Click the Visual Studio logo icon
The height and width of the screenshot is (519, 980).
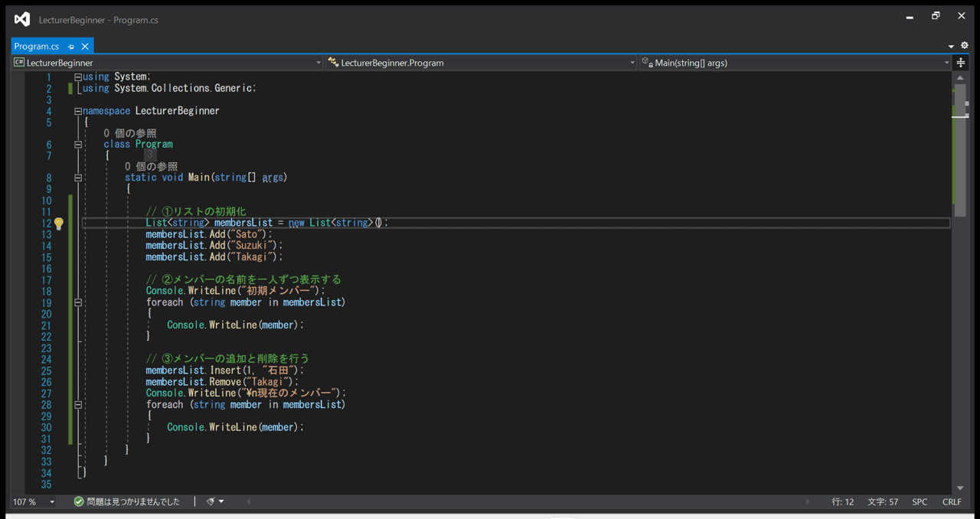click(x=22, y=19)
